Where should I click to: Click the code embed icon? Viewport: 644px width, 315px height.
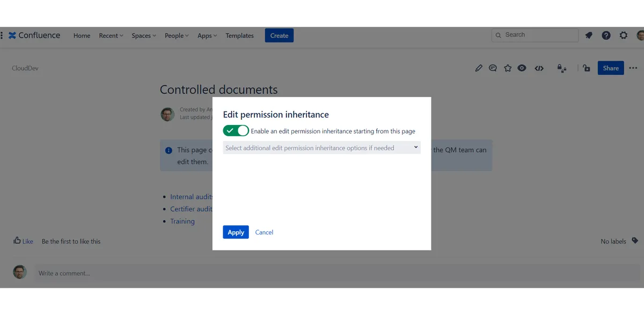tap(539, 68)
